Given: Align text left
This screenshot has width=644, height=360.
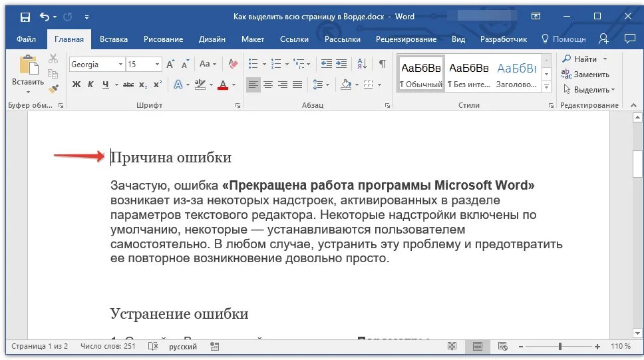Looking at the screenshot, I should point(253,85).
